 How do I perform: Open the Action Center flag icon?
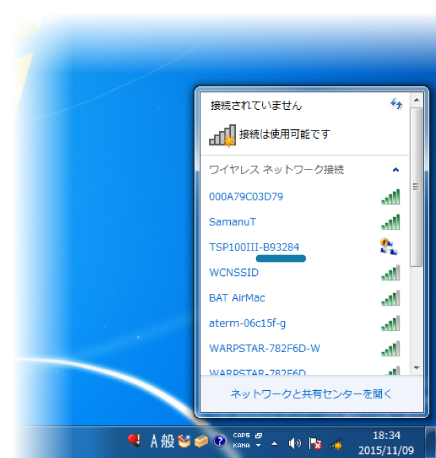coord(315,443)
